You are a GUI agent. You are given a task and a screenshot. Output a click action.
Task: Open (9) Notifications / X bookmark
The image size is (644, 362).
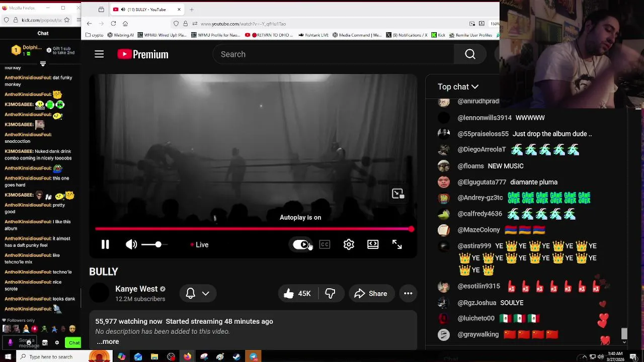point(407,35)
